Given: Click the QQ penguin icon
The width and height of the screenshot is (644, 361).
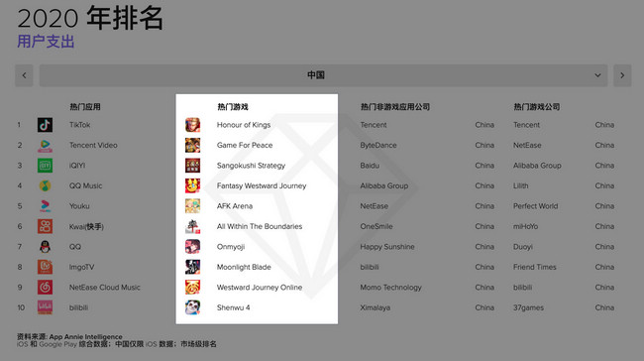Looking at the screenshot, I should tap(45, 247).
